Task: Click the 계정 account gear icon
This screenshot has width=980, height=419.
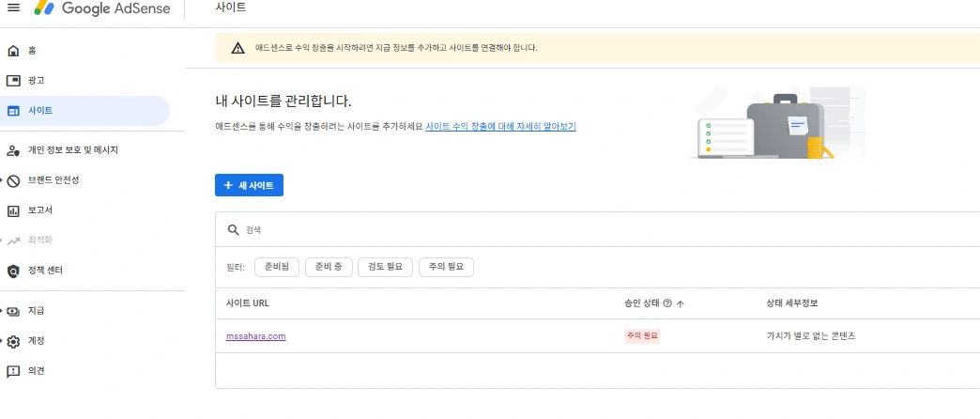Action: point(13,341)
